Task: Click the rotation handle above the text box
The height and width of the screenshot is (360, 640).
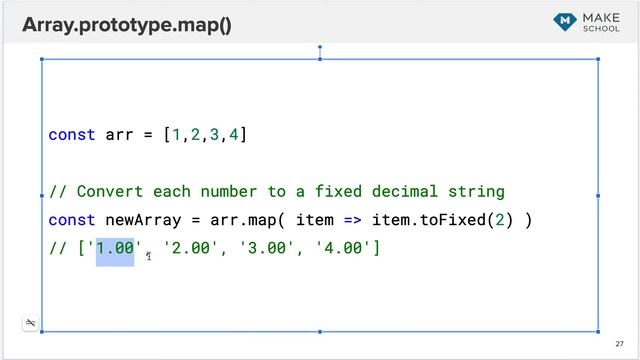Action: 320,47
